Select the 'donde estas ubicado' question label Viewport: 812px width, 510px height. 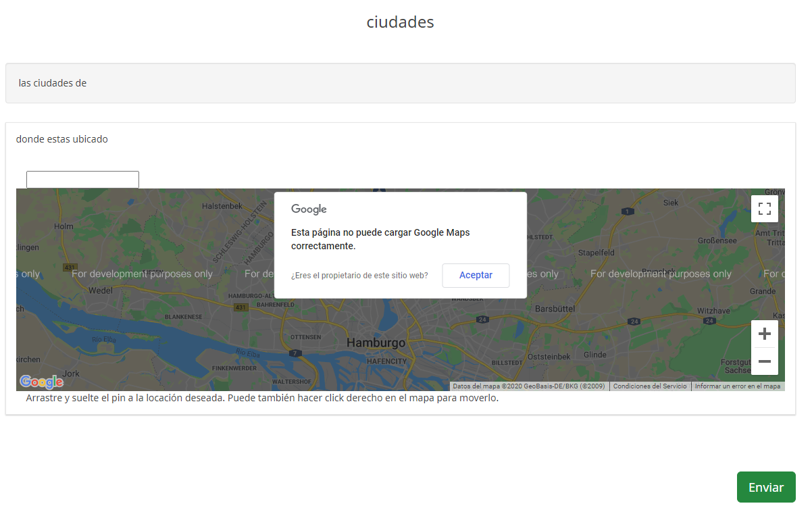coord(62,139)
